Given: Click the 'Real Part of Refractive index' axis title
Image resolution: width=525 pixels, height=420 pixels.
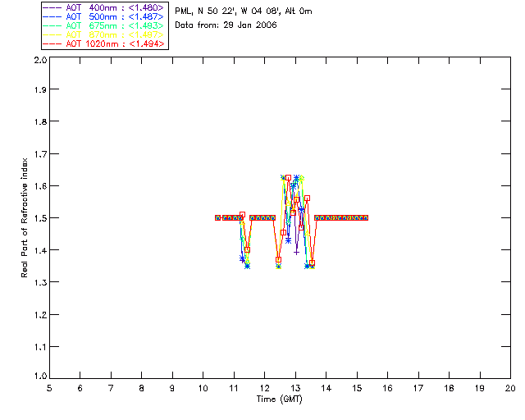Looking at the screenshot, I should (x=25, y=217).
